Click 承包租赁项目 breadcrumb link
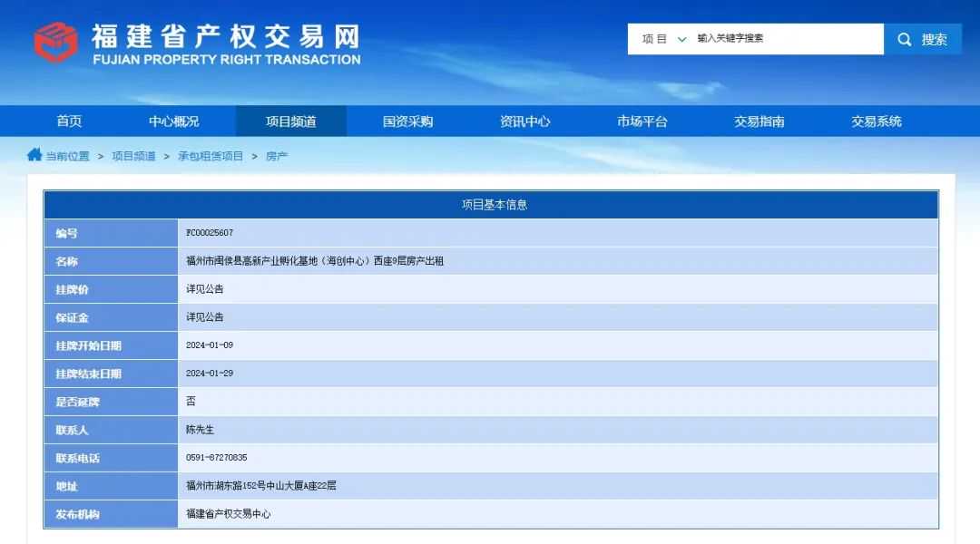The height and width of the screenshot is (544, 980). point(211,156)
